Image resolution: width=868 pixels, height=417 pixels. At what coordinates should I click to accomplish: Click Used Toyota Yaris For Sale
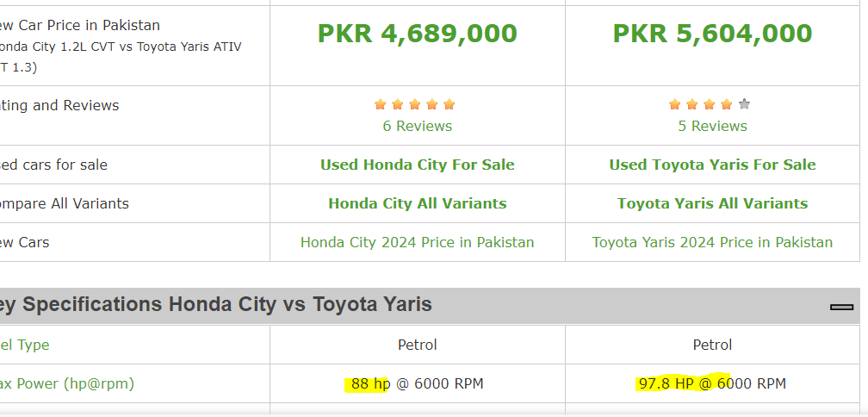pos(712,165)
